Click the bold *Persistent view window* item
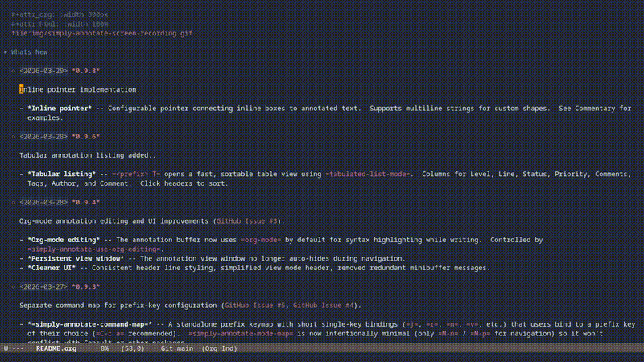 [76, 259]
